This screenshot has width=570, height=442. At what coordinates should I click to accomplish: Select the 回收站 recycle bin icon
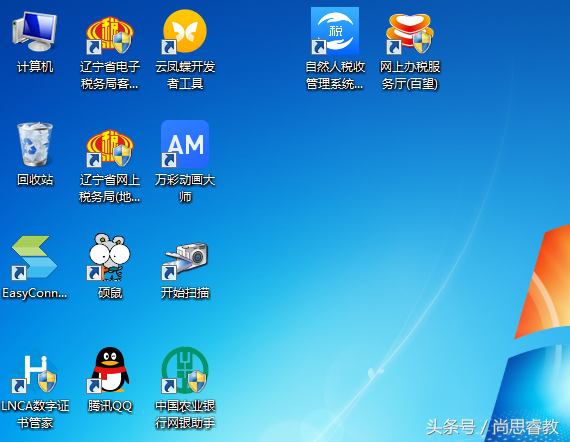pos(35,145)
